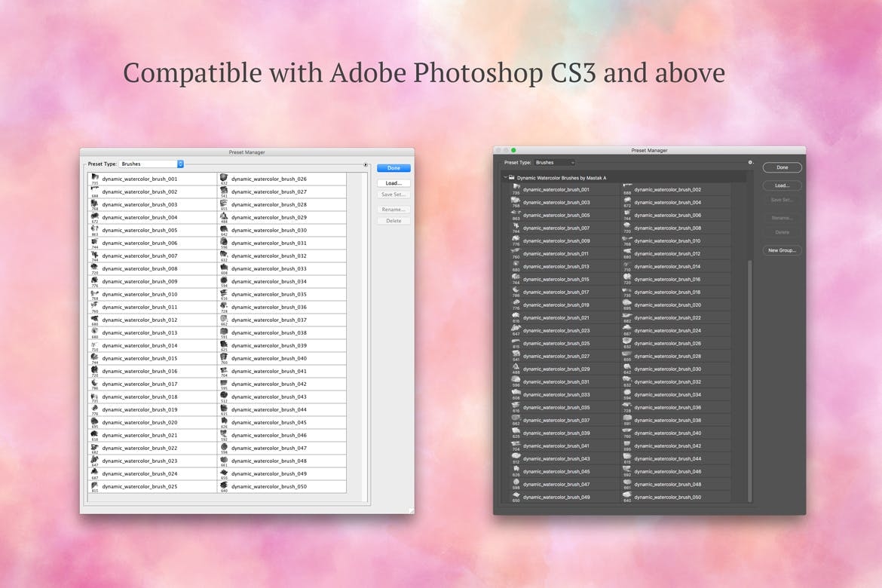Screen dimensions: 882x588
Task: Select dynamic_watercolor_brush_013 label in light dialog
Action: click(x=139, y=332)
